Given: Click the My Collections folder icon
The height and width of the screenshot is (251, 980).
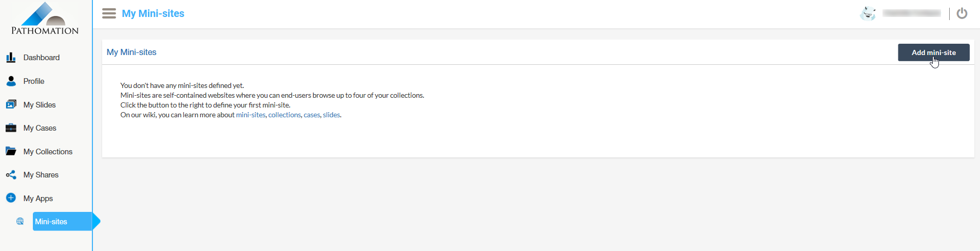Looking at the screenshot, I should coord(11,151).
